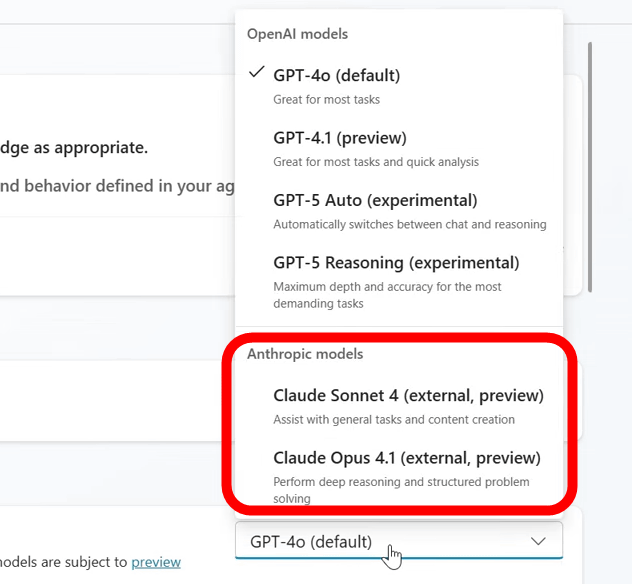Click the "OpenAI models" group header
Viewport: 632px width, 584px height.
pos(297,34)
